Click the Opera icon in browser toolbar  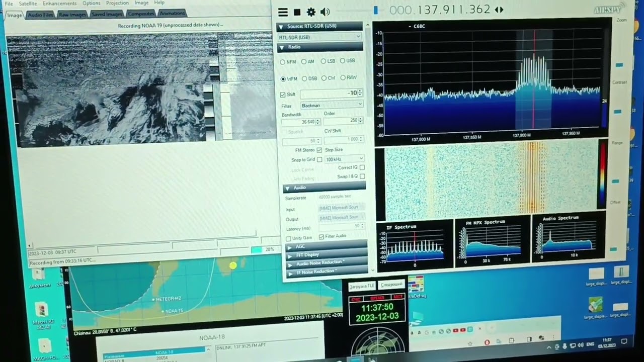pyautogui.click(x=487, y=342)
